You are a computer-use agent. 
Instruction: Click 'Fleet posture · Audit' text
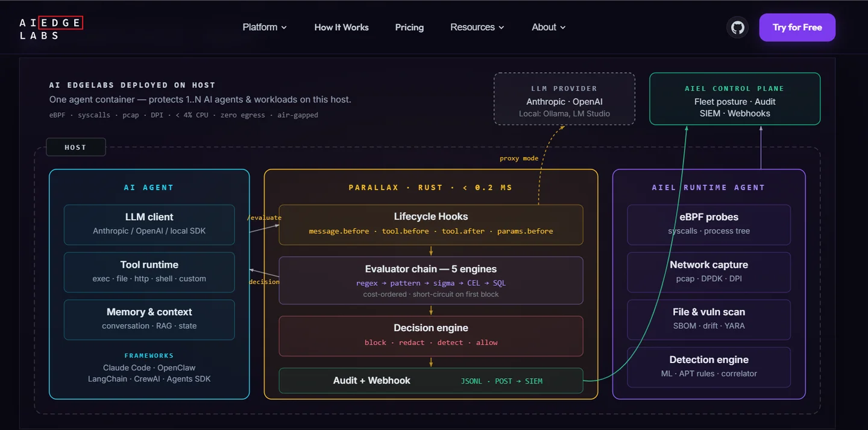pos(735,102)
